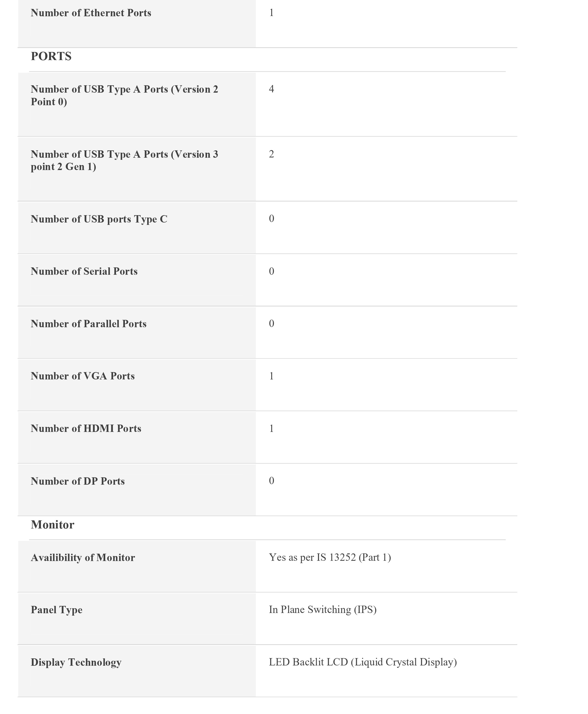Click the value 2 for USB 3.2 ports
Viewport: 588px width, 714px height.
tap(271, 154)
